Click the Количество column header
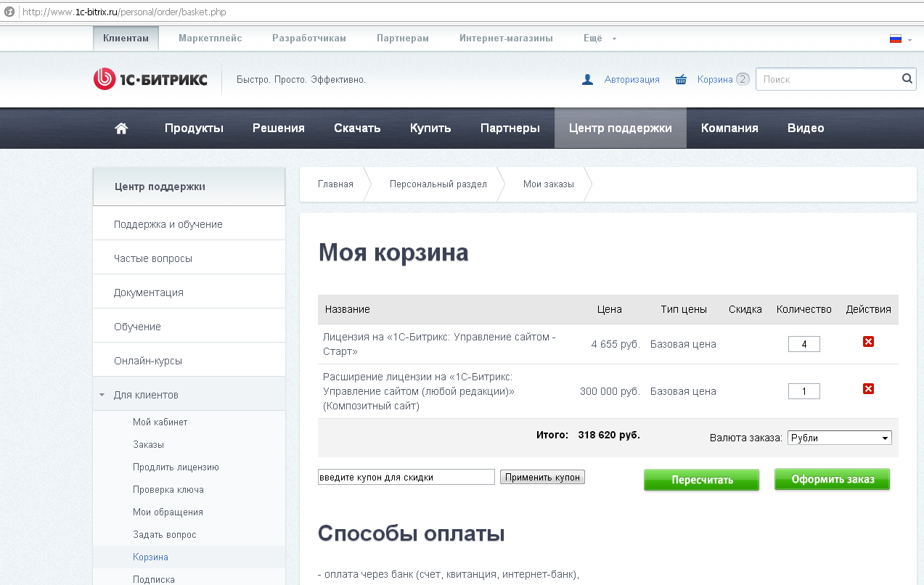This screenshot has width=924, height=585. pos(804,309)
